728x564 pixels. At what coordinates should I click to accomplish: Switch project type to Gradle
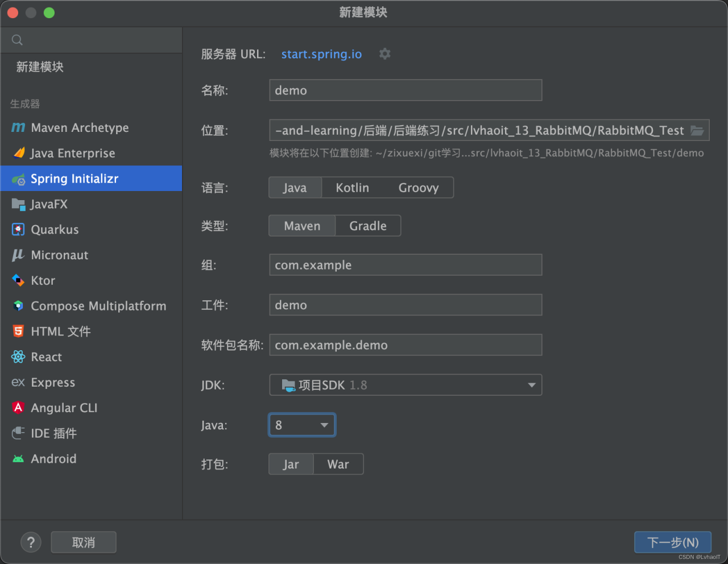coord(367,226)
